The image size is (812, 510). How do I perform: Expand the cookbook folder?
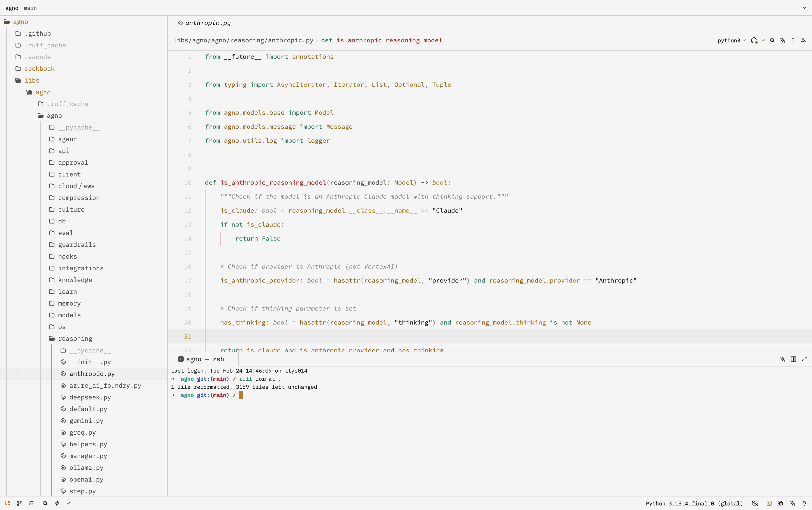[39, 68]
